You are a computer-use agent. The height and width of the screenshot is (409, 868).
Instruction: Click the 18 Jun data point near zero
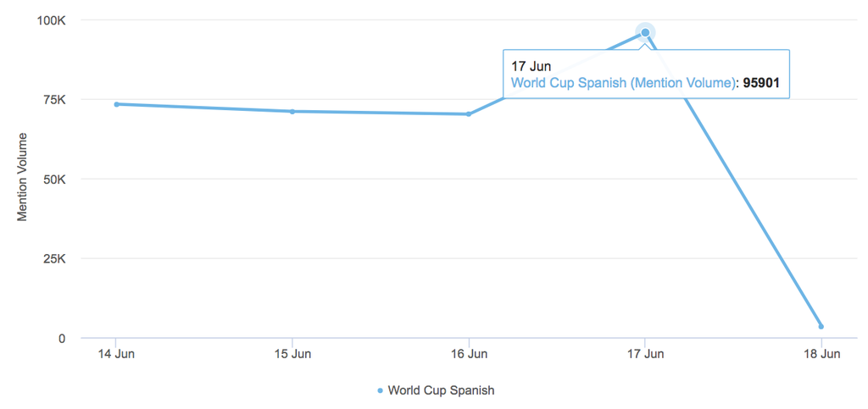click(x=821, y=326)
